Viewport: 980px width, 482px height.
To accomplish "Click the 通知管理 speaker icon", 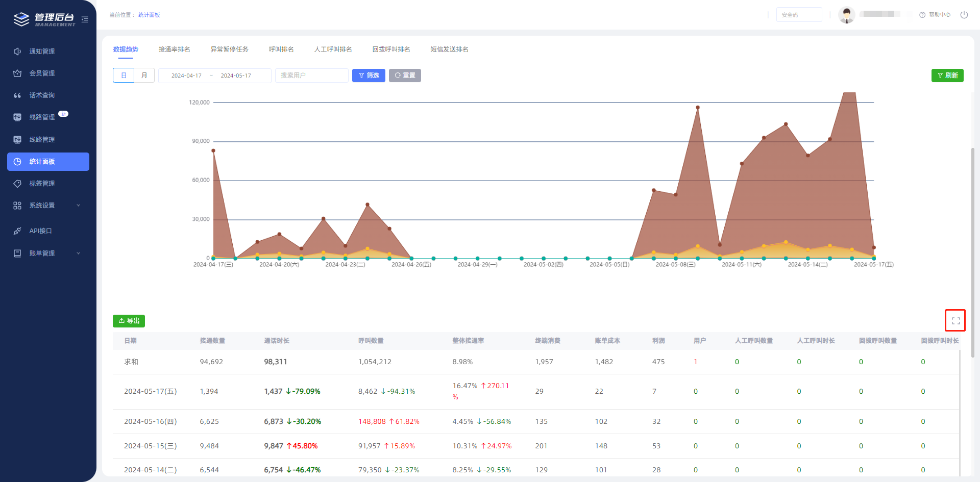I will tap(17, 52).
